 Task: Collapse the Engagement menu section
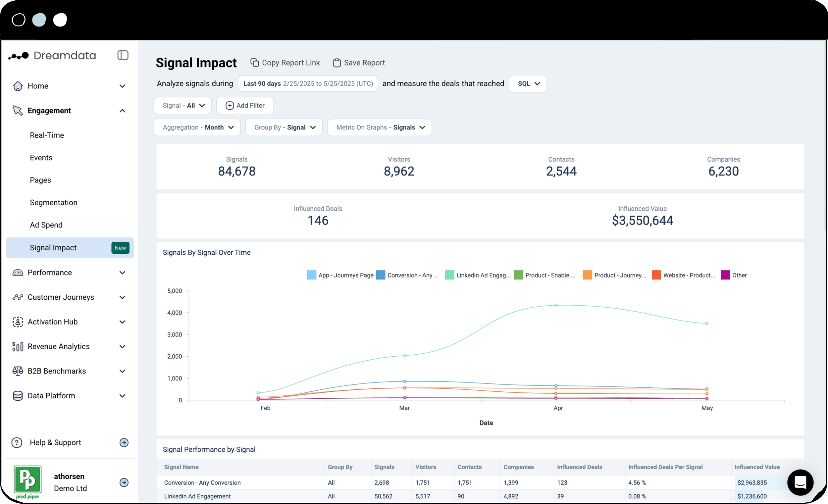click(x=122, y=111)
